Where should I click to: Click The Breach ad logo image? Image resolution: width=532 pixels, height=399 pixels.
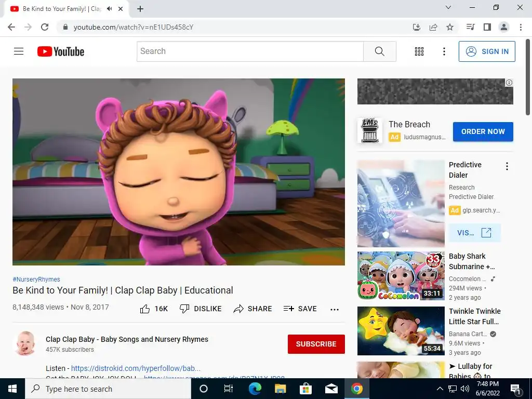(370, 130)
